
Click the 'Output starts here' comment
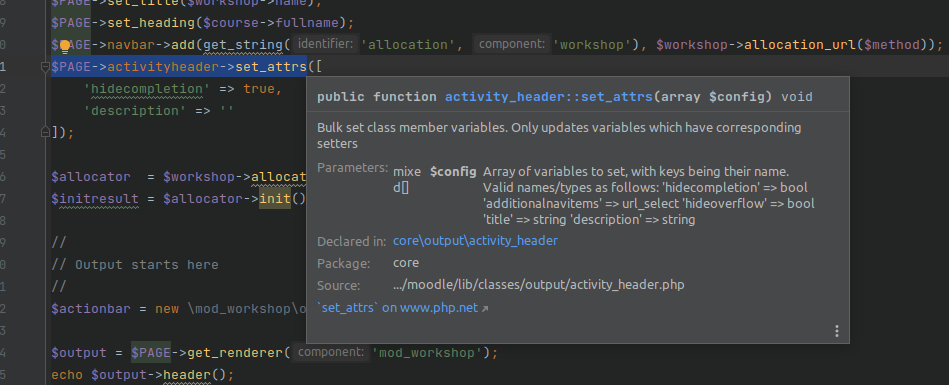coord(134,265)
